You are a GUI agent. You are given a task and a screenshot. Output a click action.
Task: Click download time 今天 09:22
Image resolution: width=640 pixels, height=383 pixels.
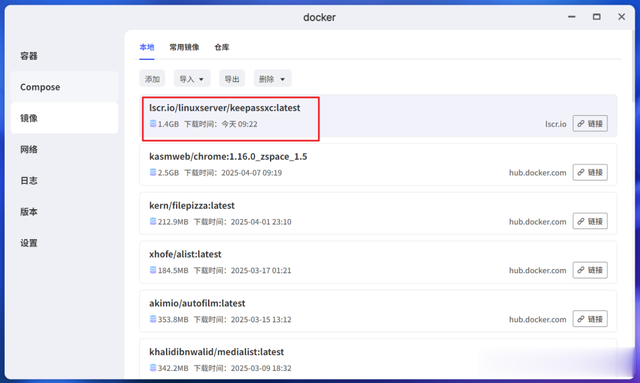point(239,124)
